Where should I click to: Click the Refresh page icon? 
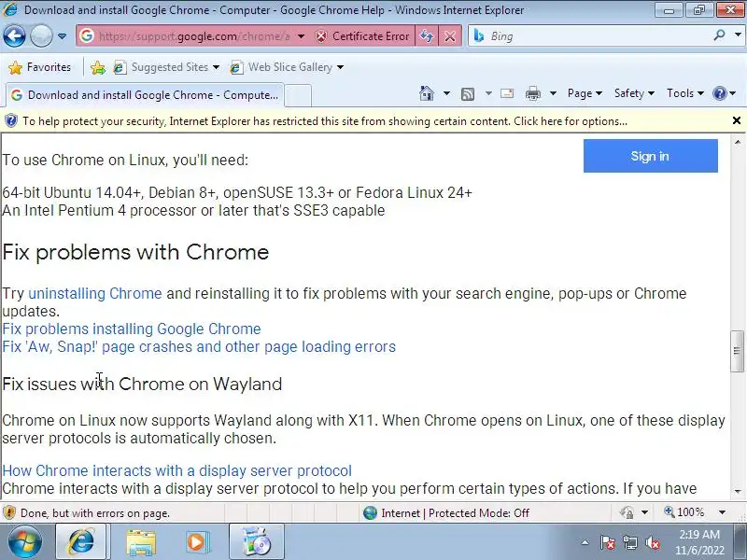tap(427, 36)
